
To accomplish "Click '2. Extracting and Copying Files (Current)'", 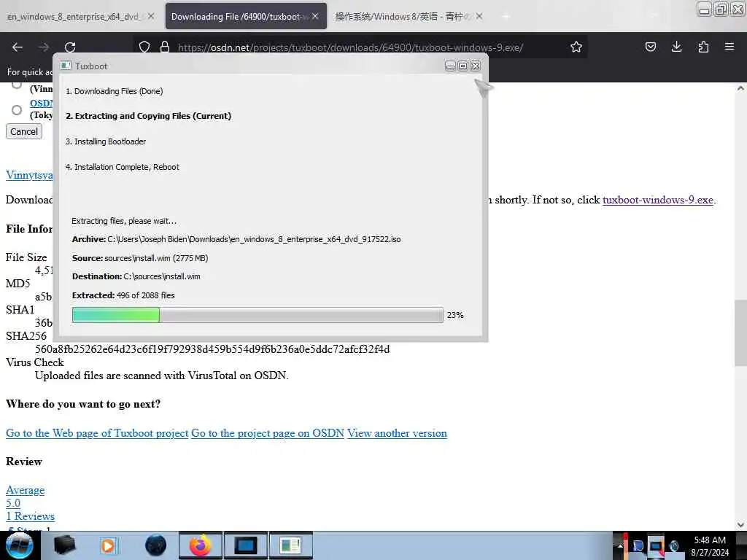I will tap(148, 116).
